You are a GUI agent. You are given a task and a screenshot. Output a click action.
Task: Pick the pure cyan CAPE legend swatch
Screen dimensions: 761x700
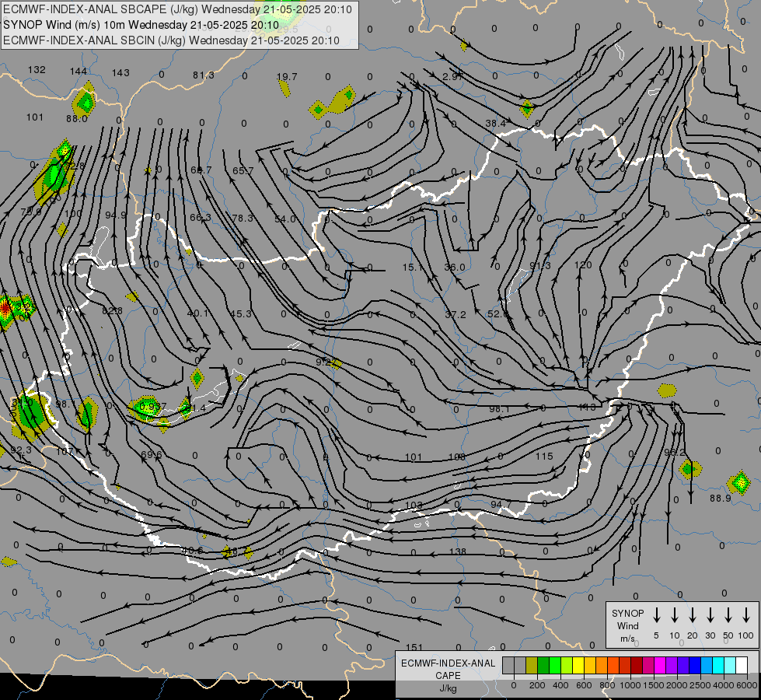pos(717,666)
